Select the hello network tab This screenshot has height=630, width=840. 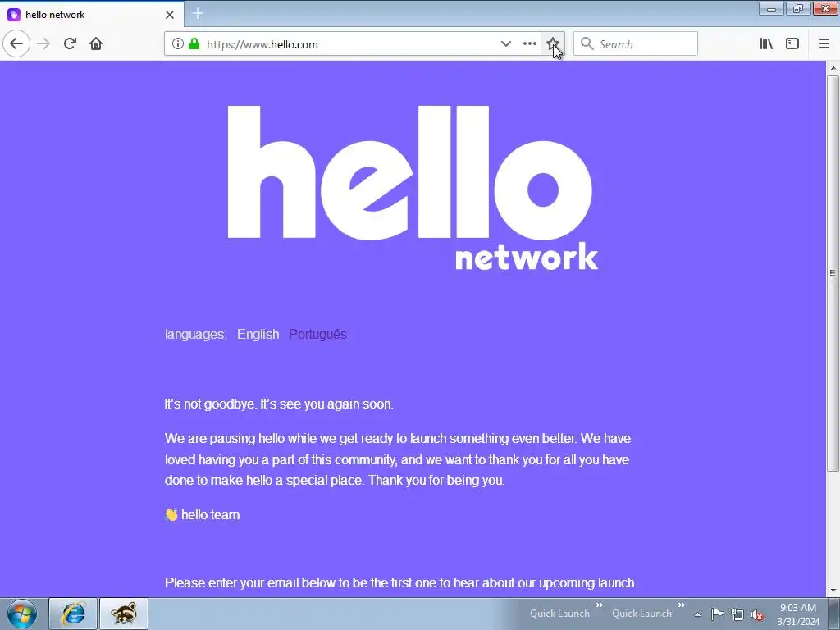point(92,15)
